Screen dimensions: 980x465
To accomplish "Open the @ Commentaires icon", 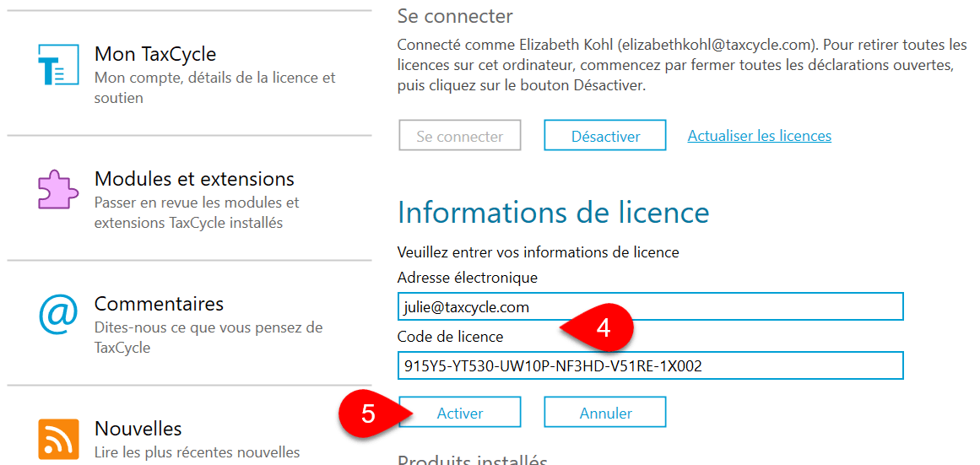I will coord(58,315).
